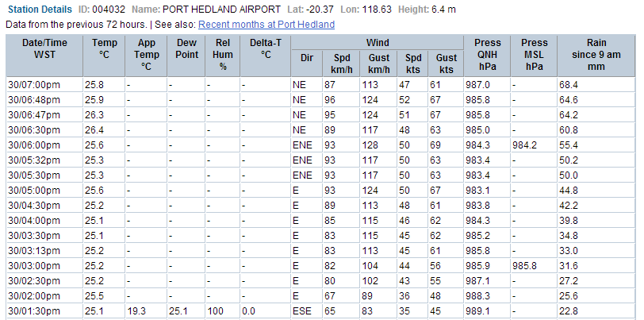Click the Gust km/h sub-header

tap(379, 63)
